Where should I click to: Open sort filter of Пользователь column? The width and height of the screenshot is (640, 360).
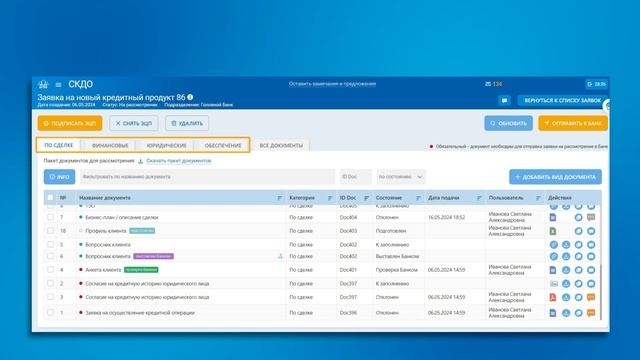tap(538, 198)
